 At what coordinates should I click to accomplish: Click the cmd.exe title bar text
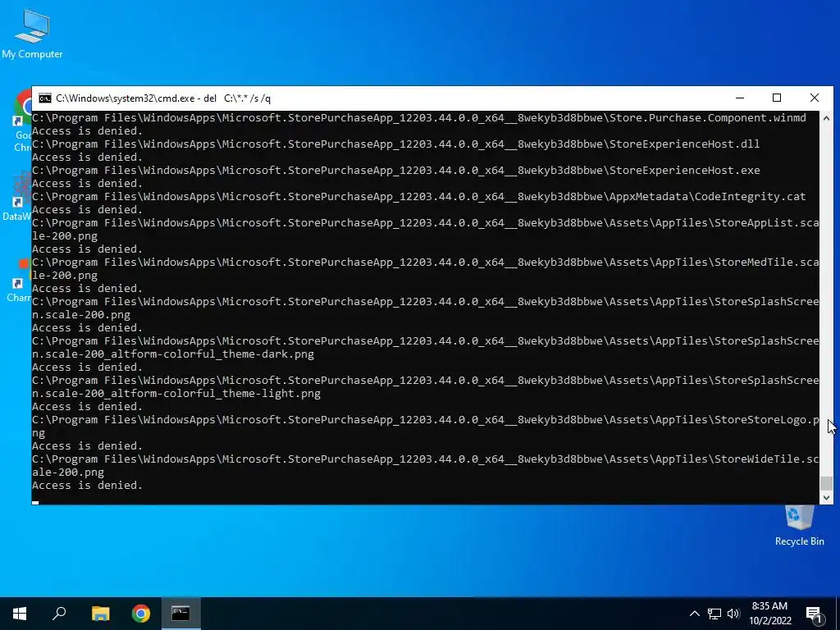click(x=163, y=98)
